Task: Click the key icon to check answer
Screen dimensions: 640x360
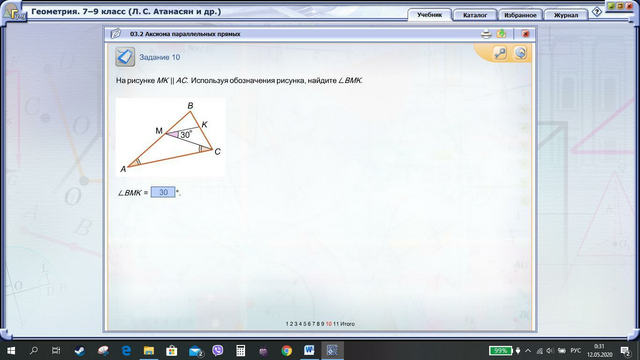Action: 500,53
